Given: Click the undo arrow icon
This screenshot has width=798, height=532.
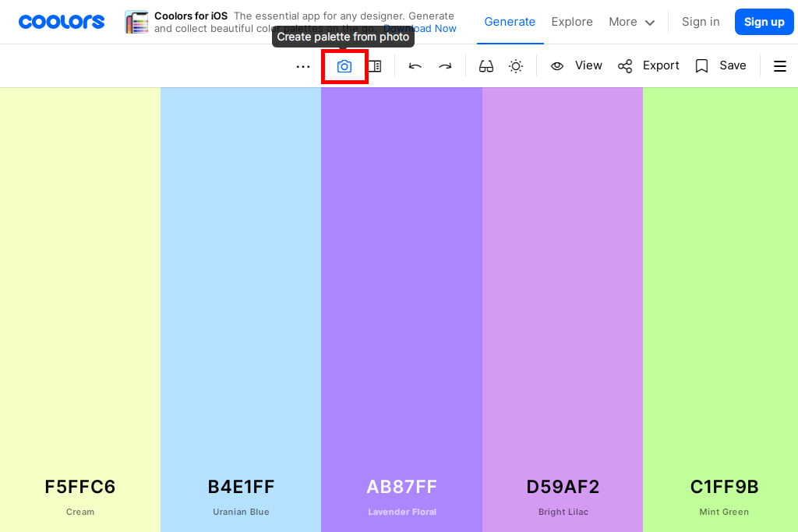Looking at the screenshot, I should pyautogui.click(x=415, y=66).
